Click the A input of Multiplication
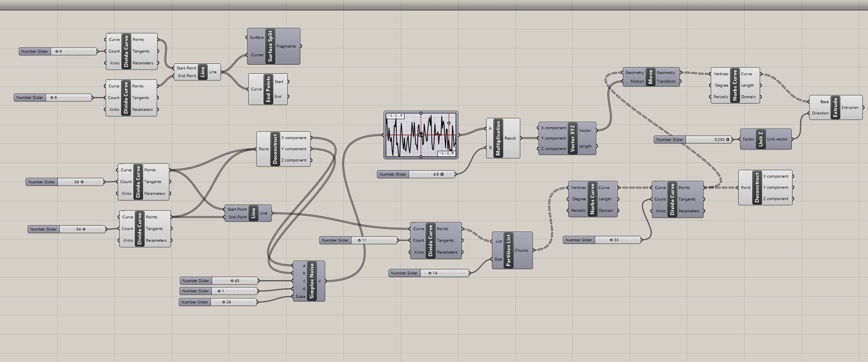Image resolution: width=868 pixels, height=362 pixels. pos(490,128)
